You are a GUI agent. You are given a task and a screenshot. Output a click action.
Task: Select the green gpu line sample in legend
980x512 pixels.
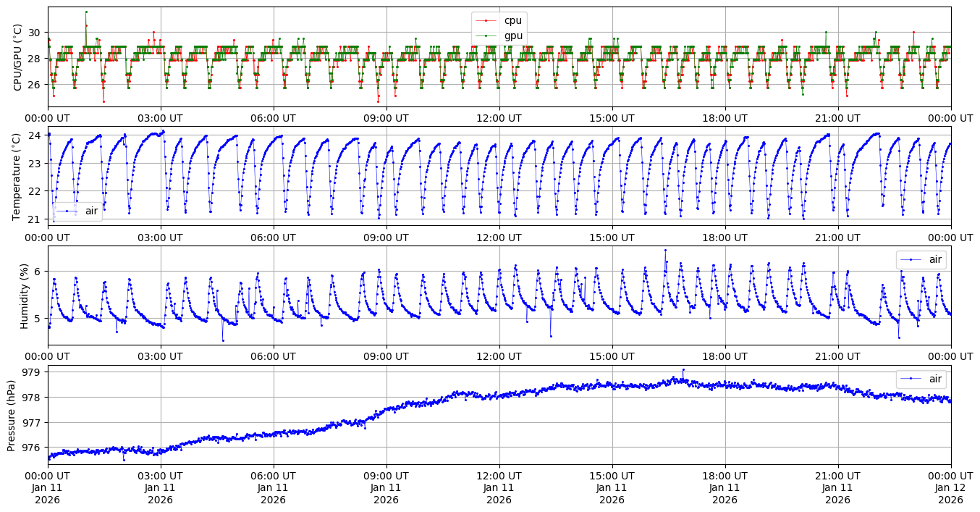486,35
